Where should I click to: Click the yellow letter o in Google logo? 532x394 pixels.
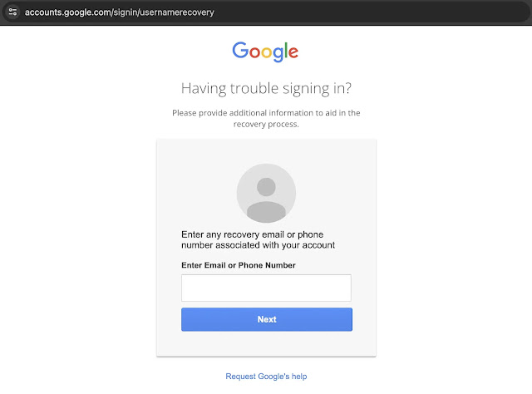pos(267,52)
